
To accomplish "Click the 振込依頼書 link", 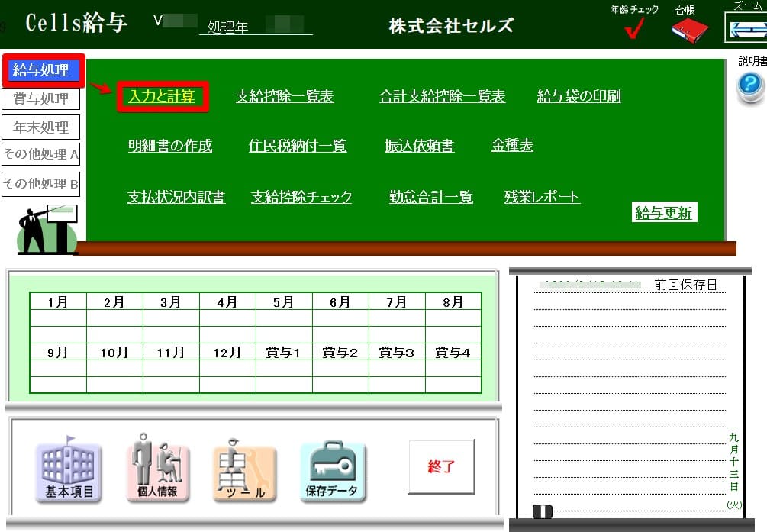I will [x=419, y=147].
